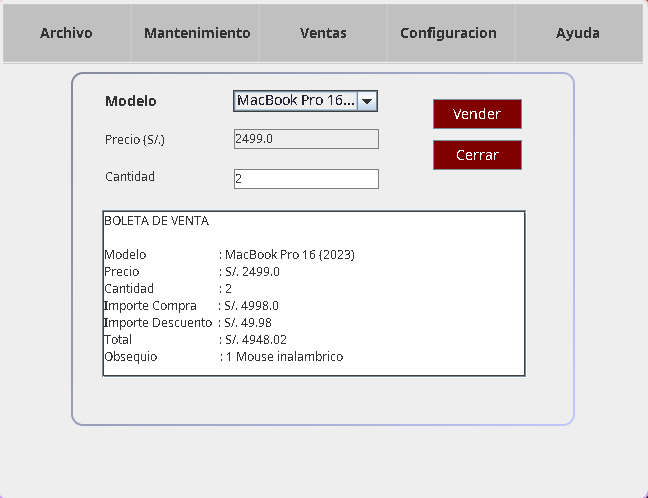The image size is (648, 498).
Task: Click the selected model text 'MacBook Pro 16...'
Action: pos(296,100)
